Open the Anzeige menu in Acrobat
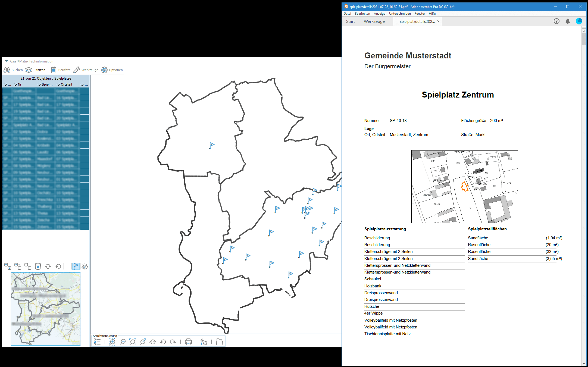This screenshot has width=588, height=367. pos(379,14)
